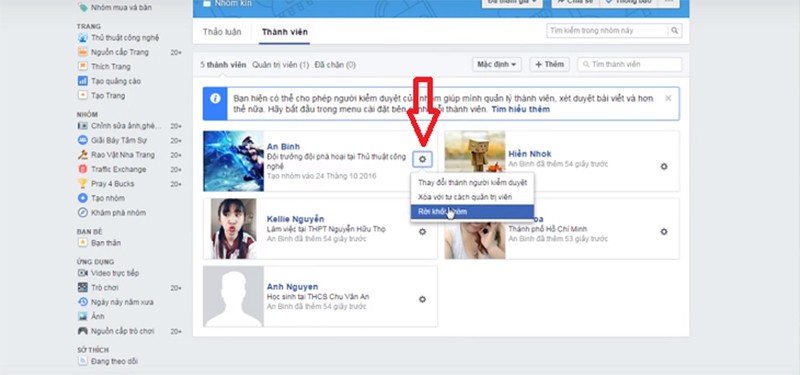800x375 pixels.
Task: Click the Tạo nhóm plus icon
Action: tap(83, 198)
